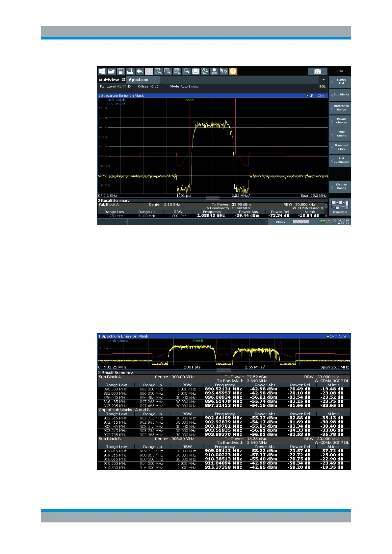
Task: Click the Open file folder icon
Action: 111,71
